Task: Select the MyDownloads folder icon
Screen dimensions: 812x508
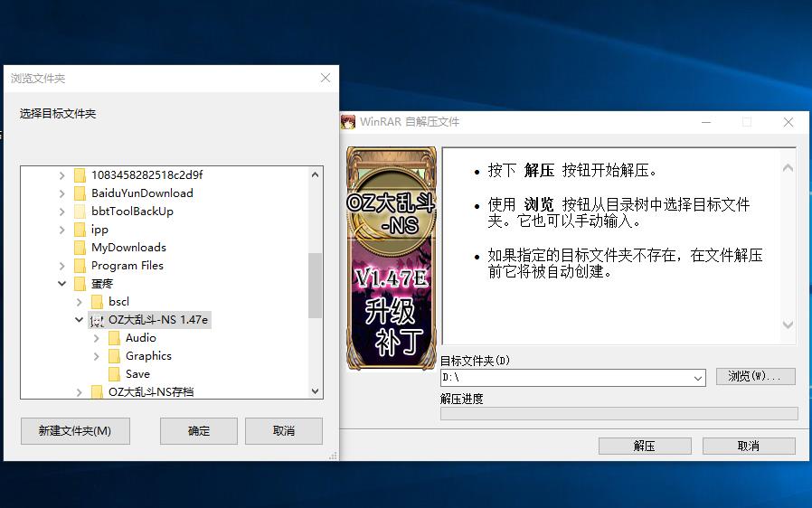Action: coord(80,248)
